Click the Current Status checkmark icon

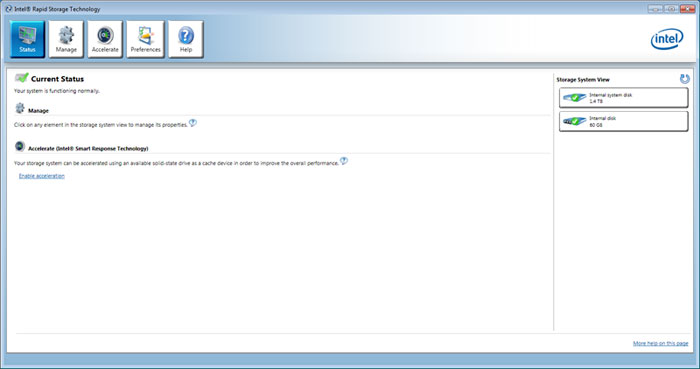click(21, 78)
